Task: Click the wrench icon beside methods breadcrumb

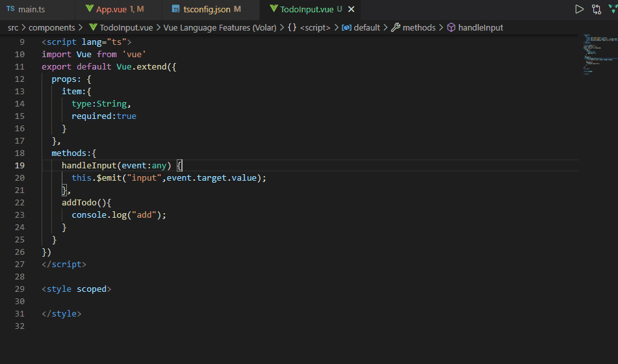Action: click(395, 27)
